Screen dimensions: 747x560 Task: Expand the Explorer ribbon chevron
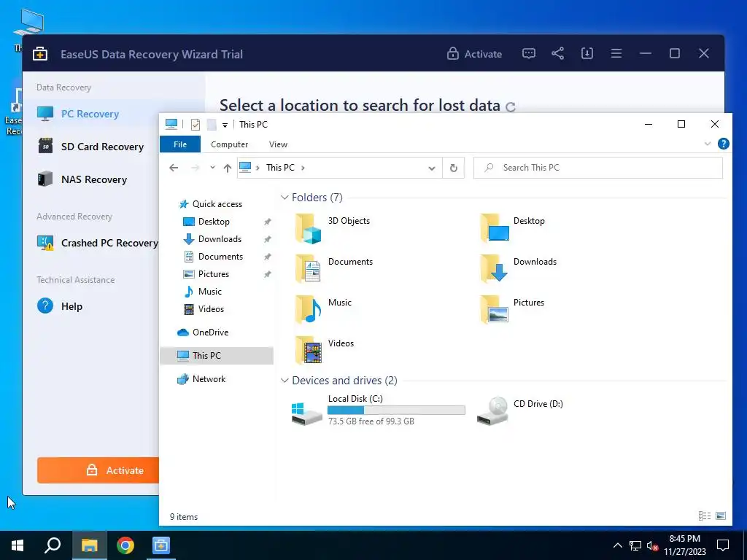(708, 144)
